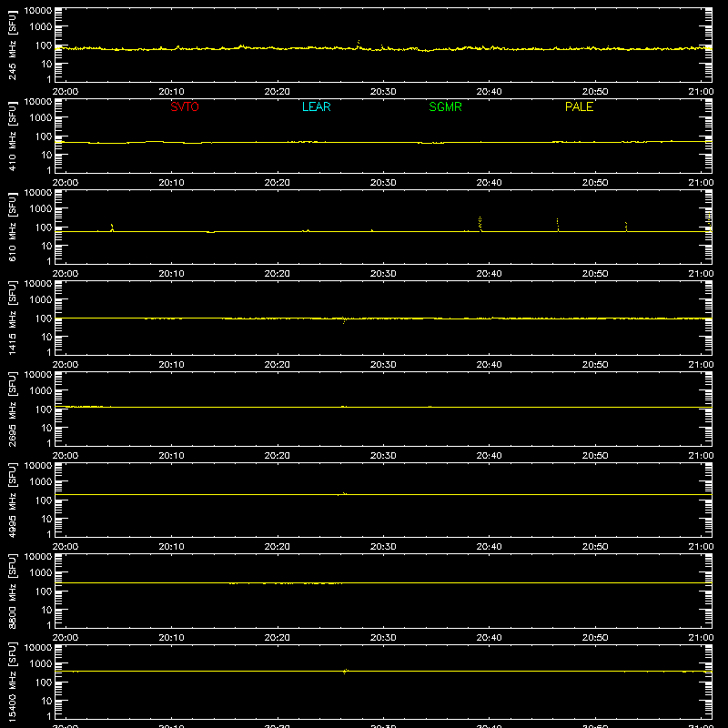Click the 610 MHz spike near 20:53

point(626,226)
